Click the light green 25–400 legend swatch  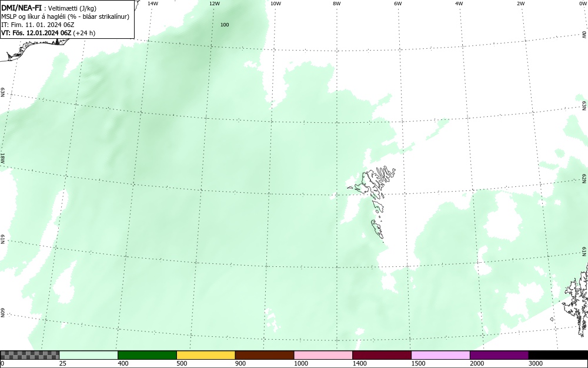click(89, 355)
